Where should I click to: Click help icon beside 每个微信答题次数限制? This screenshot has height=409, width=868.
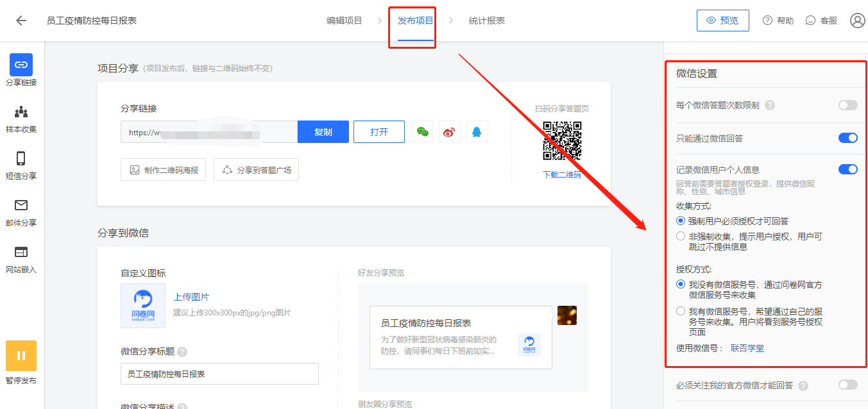point(770,105)
